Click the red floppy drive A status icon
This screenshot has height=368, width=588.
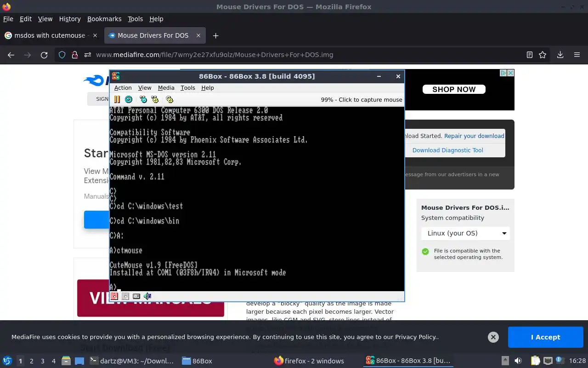pyautogui.click(x=114, y=296)
